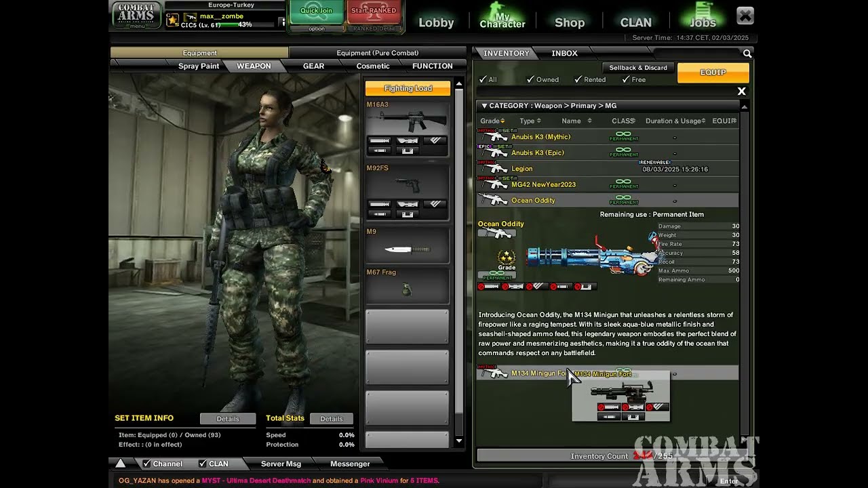Open the player rank star emblem
Viewport: 868px width, 488px height.
(x=172, y=20)
